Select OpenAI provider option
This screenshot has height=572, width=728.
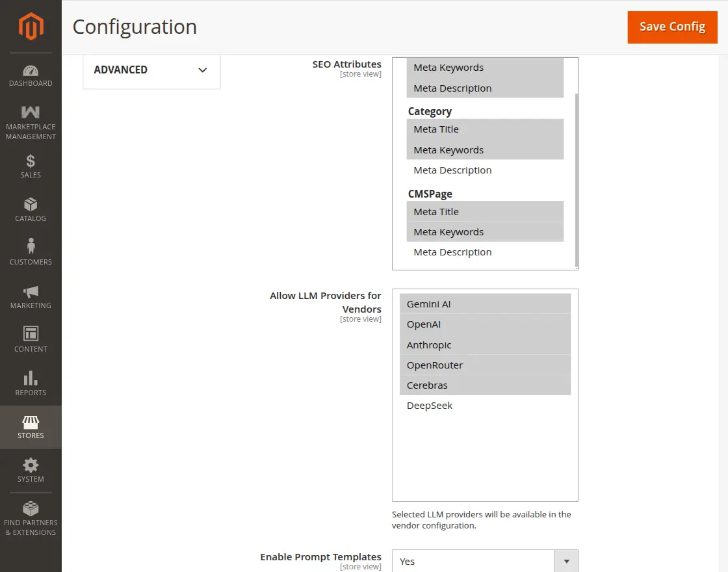[x=485, y=324]
